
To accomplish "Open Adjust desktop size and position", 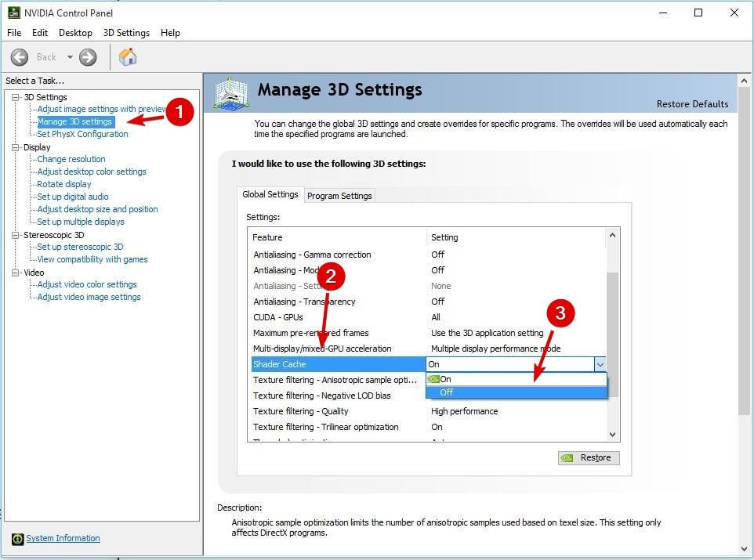I will coord(97,209).
